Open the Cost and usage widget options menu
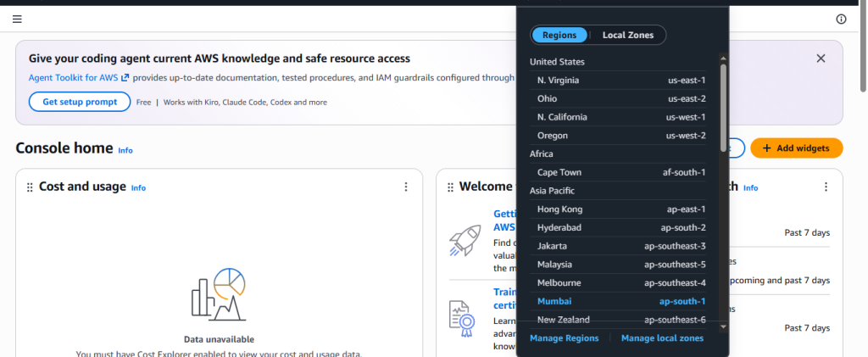 click(406, 187)
